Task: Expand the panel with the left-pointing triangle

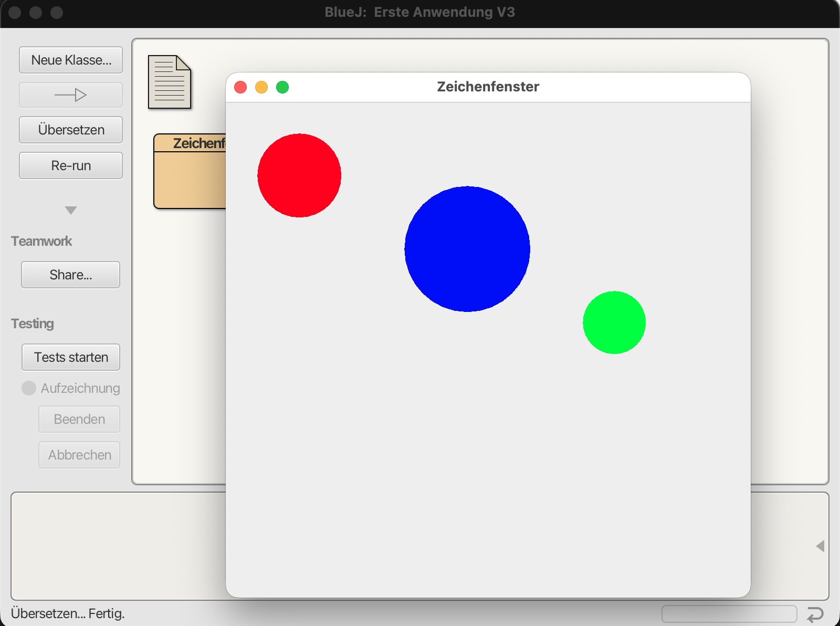Action: pyautogui.click(x=820, y=546)
